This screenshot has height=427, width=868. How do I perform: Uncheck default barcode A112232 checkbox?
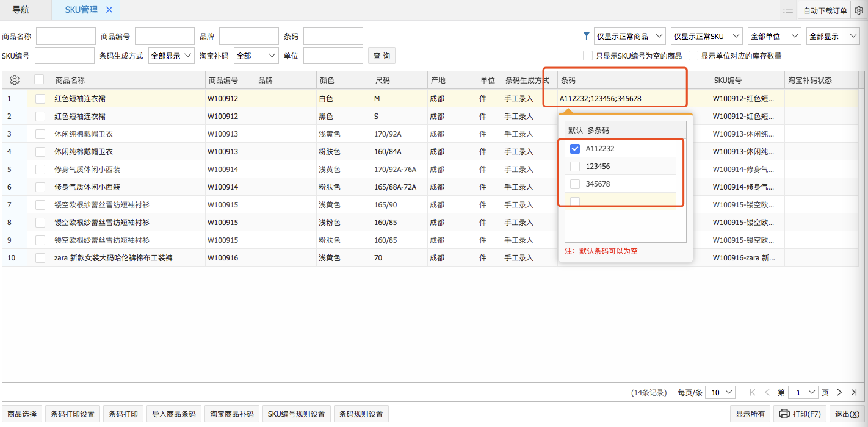click(574, 148)
